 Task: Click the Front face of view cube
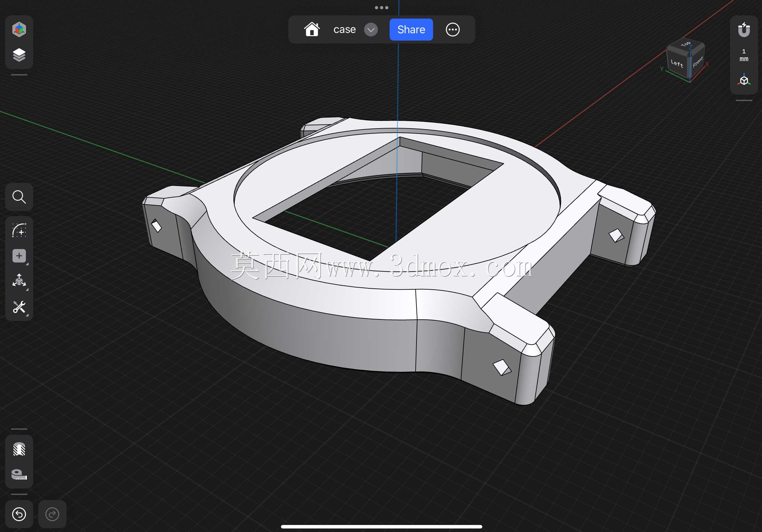click(x=697, y=62)
